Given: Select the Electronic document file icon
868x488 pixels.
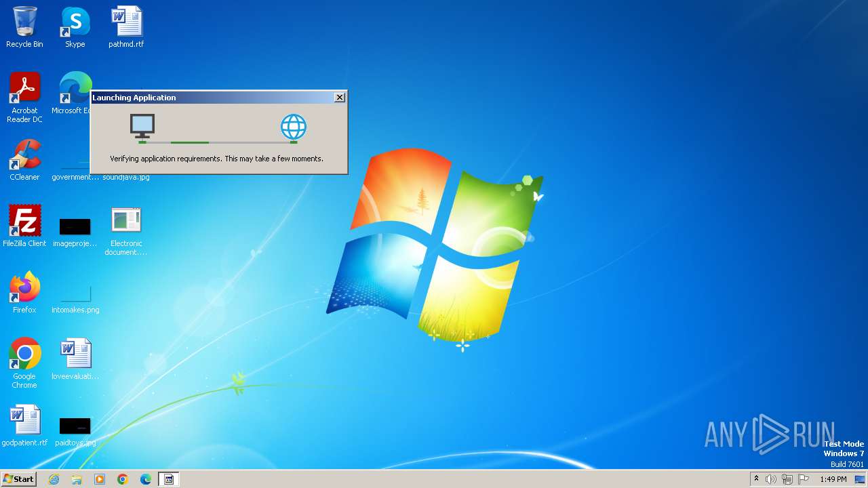Looking at the screenshot, I should (x=126, y=231).
